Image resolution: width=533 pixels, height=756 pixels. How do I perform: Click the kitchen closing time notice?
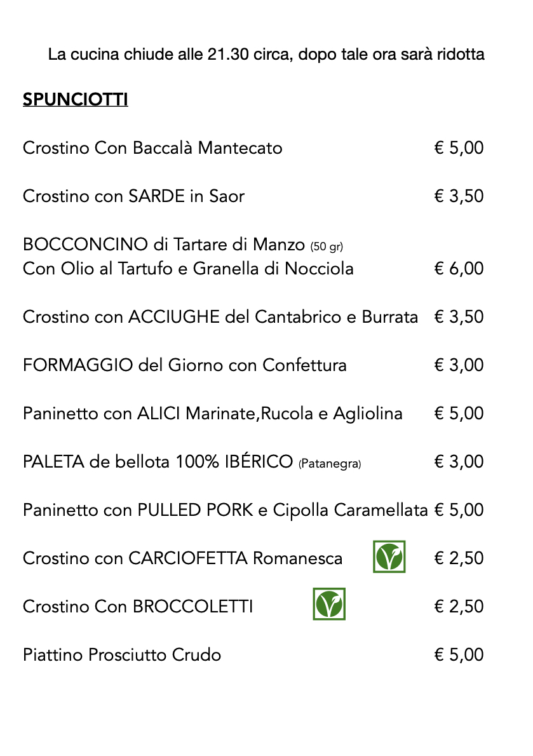266,54
